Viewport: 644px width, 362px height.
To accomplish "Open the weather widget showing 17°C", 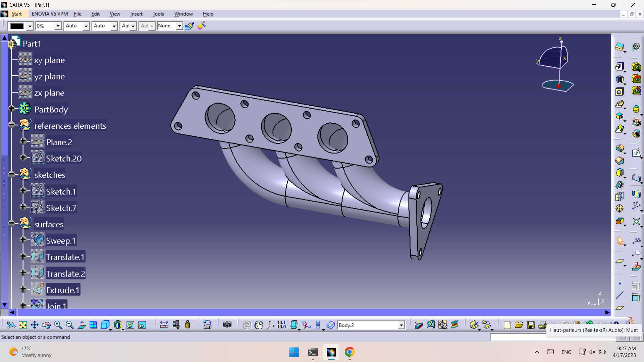I will (x=30, y=352).
